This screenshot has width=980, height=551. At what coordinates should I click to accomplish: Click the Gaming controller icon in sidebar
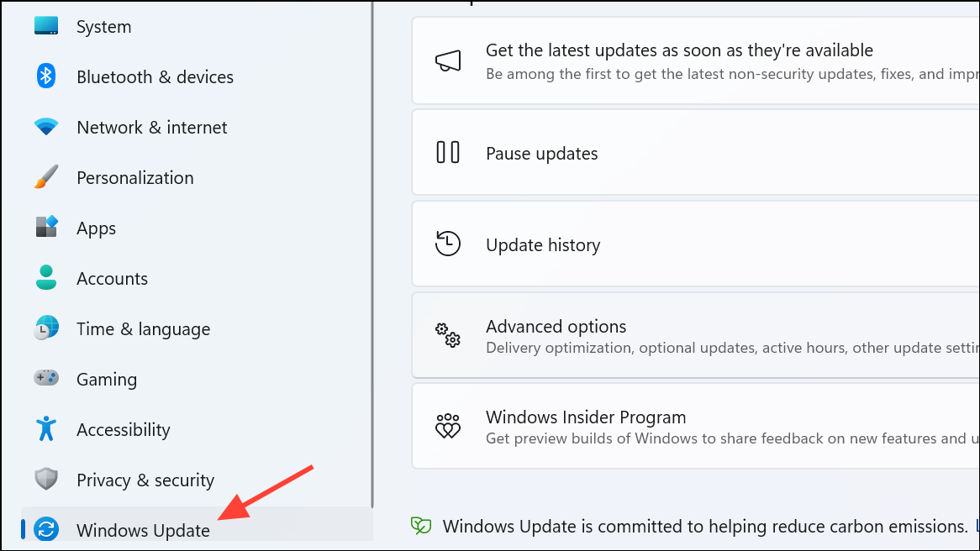coord(46,379)
